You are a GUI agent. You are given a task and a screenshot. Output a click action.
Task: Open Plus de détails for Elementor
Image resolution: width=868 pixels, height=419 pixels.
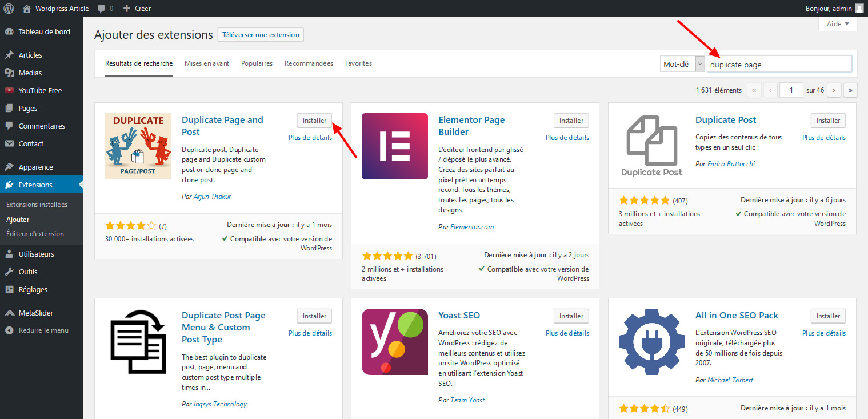click(x=567, y=137)
